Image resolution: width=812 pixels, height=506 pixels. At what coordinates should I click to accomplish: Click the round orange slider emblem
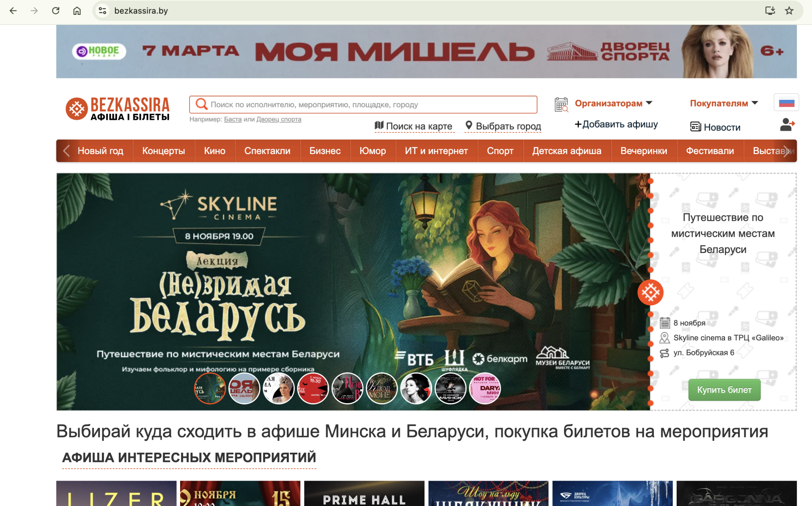tap(650, 292)
